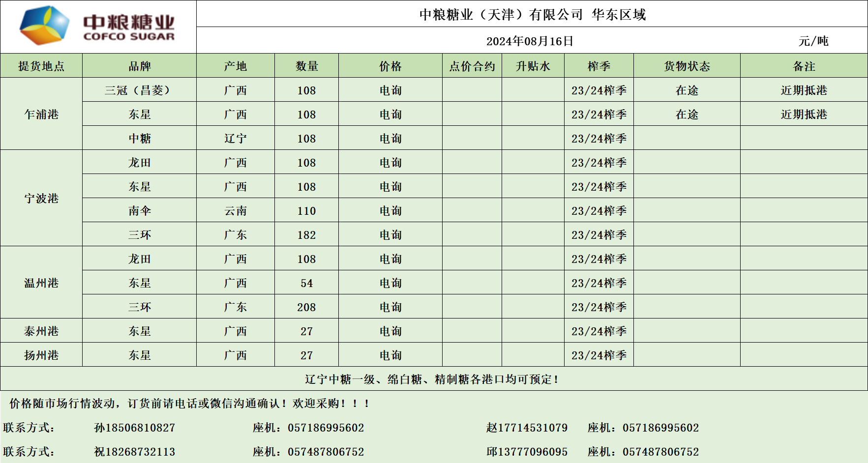The width and height of the screenshot is (868, 463).
Task: Click contact number 邱13777096095
Action: point(527,452)
